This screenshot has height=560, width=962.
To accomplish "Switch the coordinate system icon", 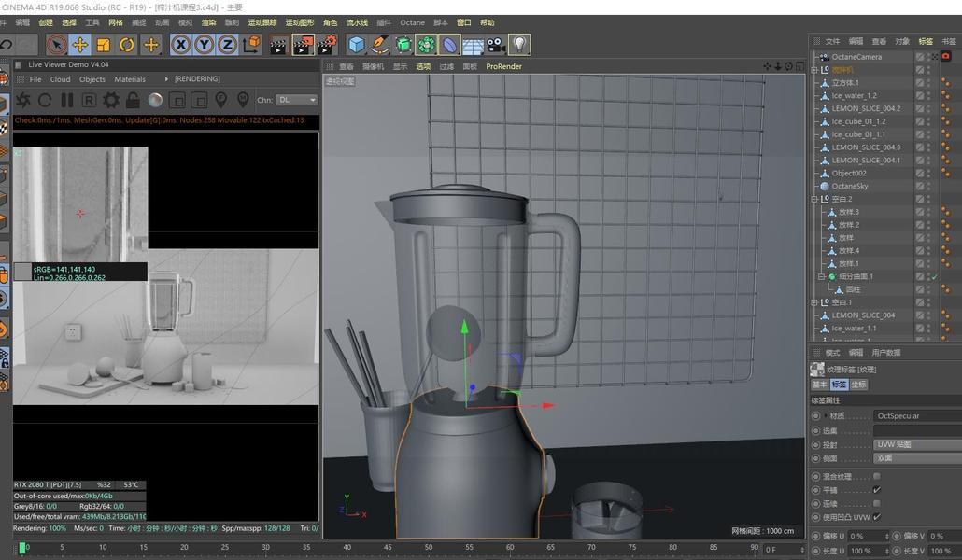I will (251, 45).
